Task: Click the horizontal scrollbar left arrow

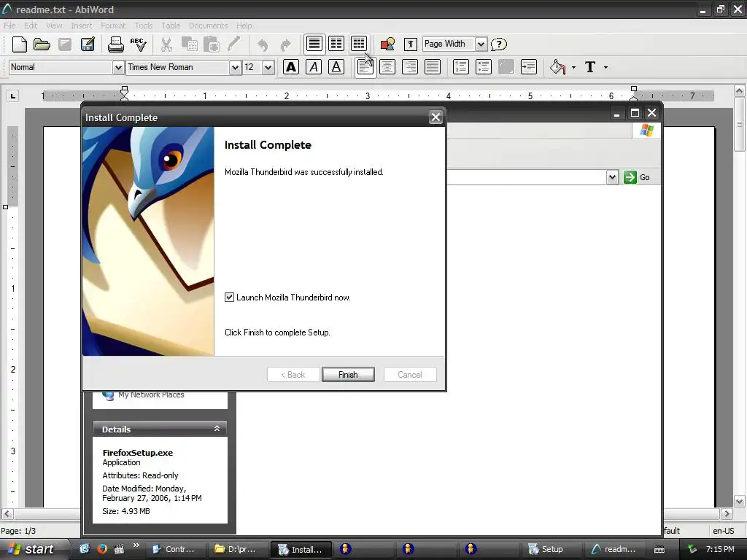Action: (7, 514)
